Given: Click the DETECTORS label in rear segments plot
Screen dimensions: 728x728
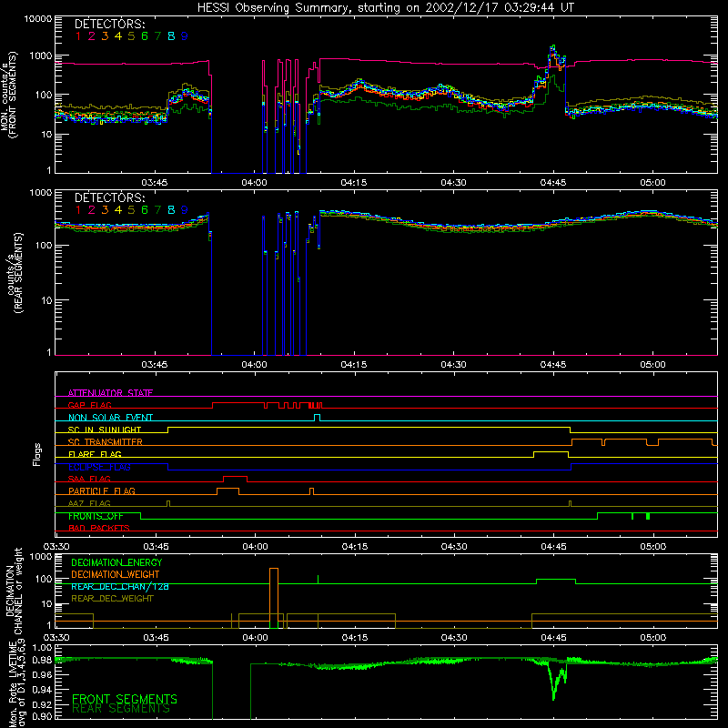Looking at the screenshot, I should click(109, 197).
